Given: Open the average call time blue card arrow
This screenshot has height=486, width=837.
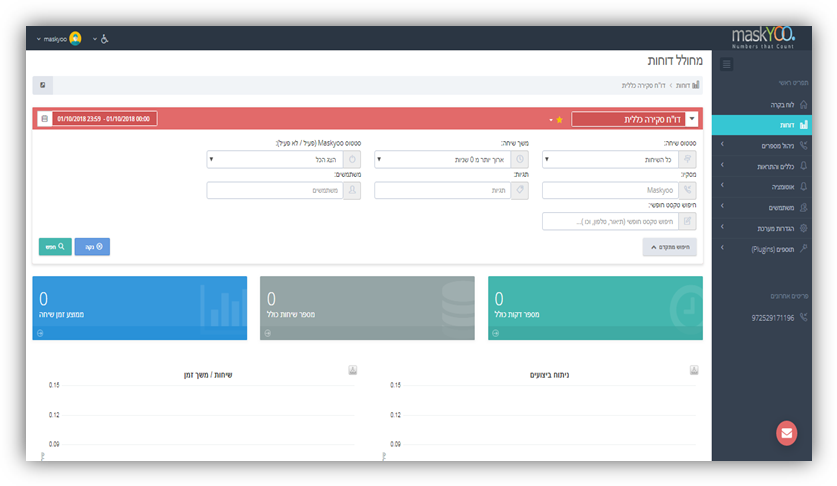Looking at the screenshot, I should (x=40, y=333).
